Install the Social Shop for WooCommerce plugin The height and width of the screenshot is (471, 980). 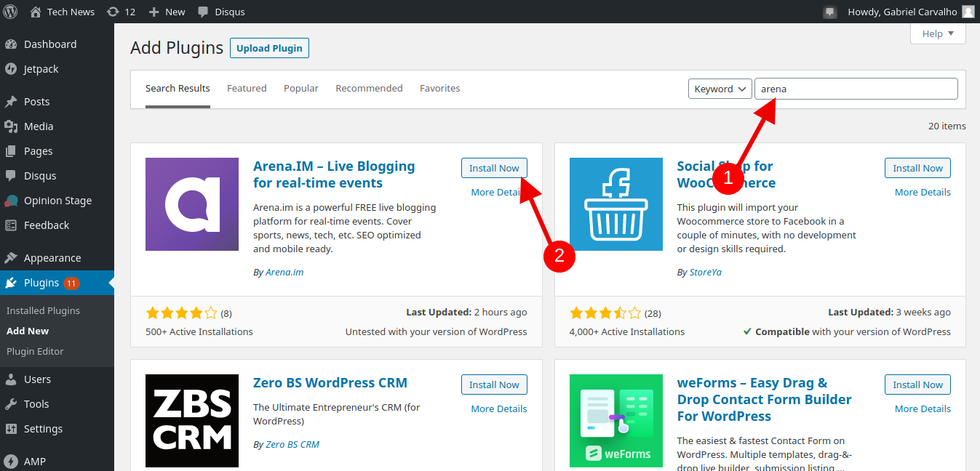click(917, 168)
